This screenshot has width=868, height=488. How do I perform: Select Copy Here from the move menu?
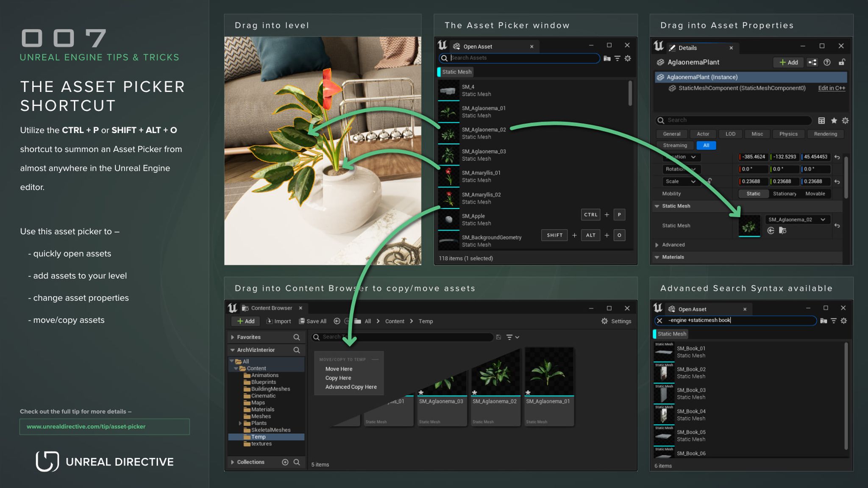[338, 378]
